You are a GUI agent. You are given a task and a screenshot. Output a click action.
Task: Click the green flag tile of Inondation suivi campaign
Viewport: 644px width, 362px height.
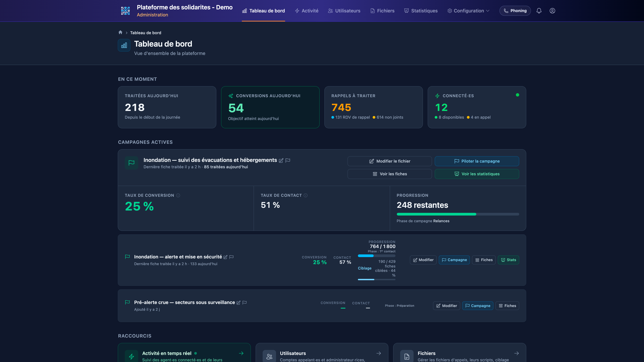[x=131, y=163]
